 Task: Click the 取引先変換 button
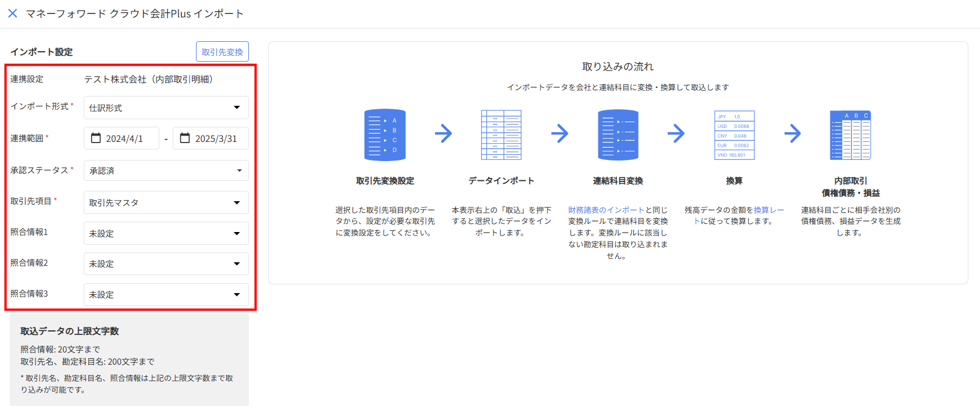[x=222, y=52]
